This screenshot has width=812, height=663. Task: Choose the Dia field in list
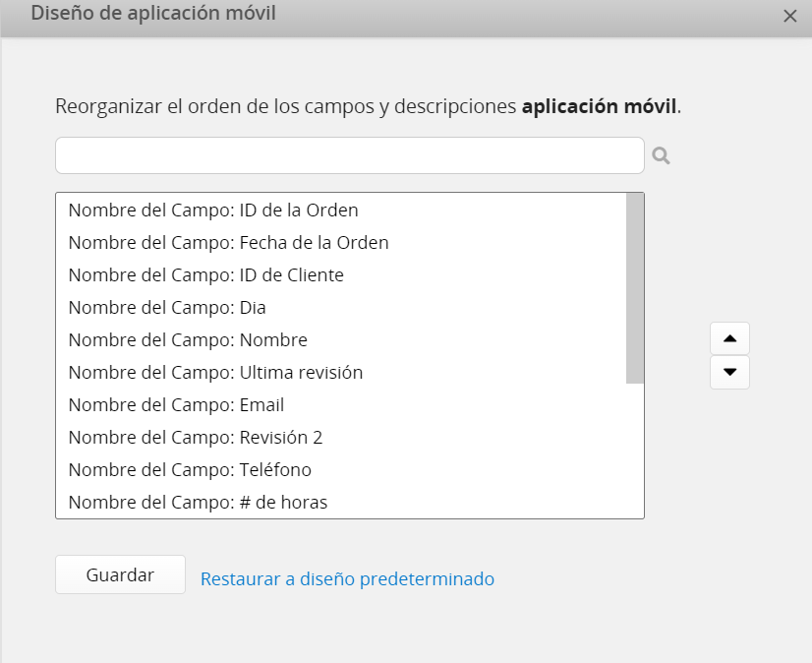[x=167, y=307]
